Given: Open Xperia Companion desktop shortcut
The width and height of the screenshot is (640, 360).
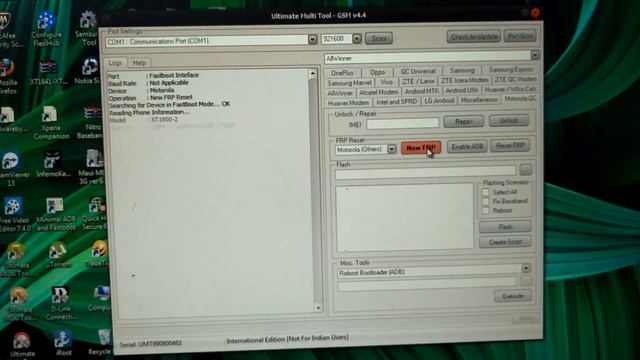Looking at the screenshot, I should click(x=51, y=123).
